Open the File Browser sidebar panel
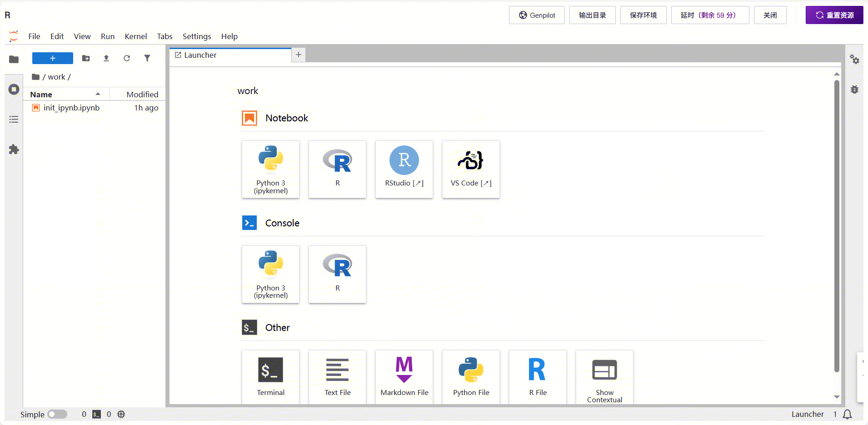Viewport: 868px width, 425px height. pyautogui.click(x=14, y=59)
